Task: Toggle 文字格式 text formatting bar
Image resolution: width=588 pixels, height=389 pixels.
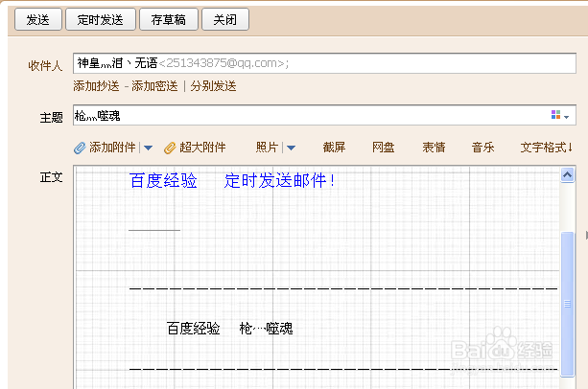Action: pyautogui.click(x=546, y=148)
